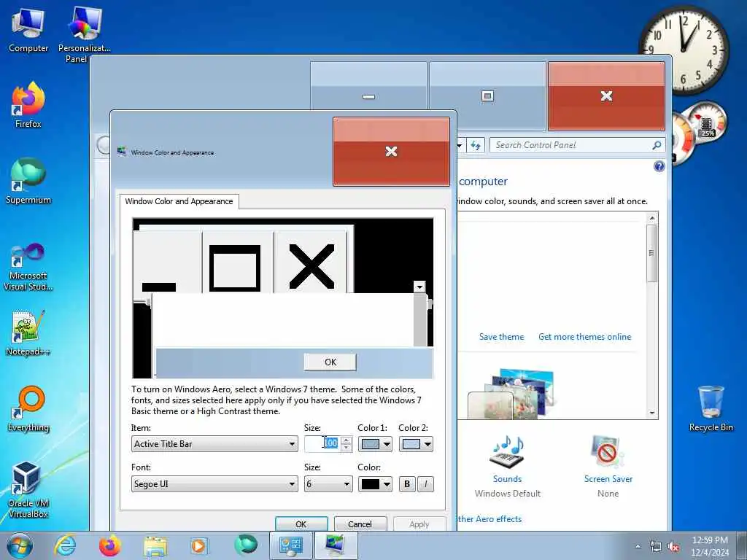Click the network tray icon
The height and width of the screenshot is (560, 747).
pyautogui.click(x=656, y=547)
